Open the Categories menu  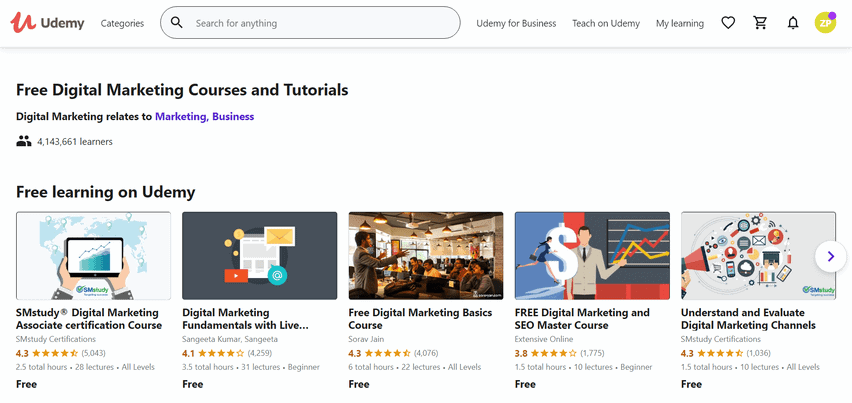122,23
